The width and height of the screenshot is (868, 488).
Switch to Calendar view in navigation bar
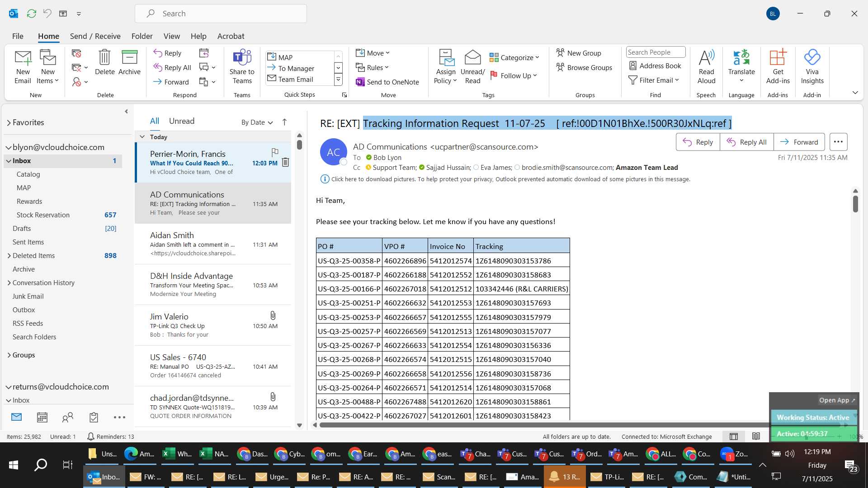tap(42, 417)
